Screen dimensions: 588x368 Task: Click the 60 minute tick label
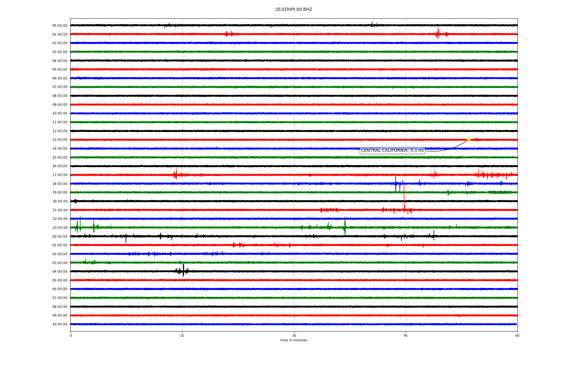(x=517, y=336)
